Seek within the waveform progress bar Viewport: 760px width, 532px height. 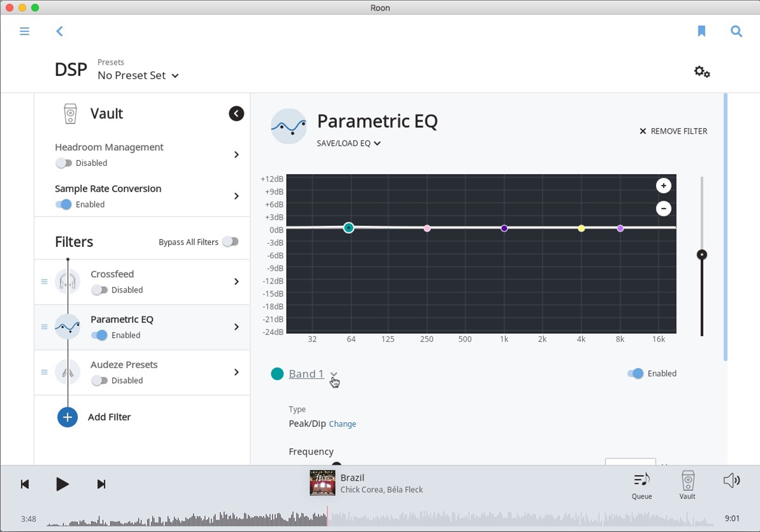(380, 519)
